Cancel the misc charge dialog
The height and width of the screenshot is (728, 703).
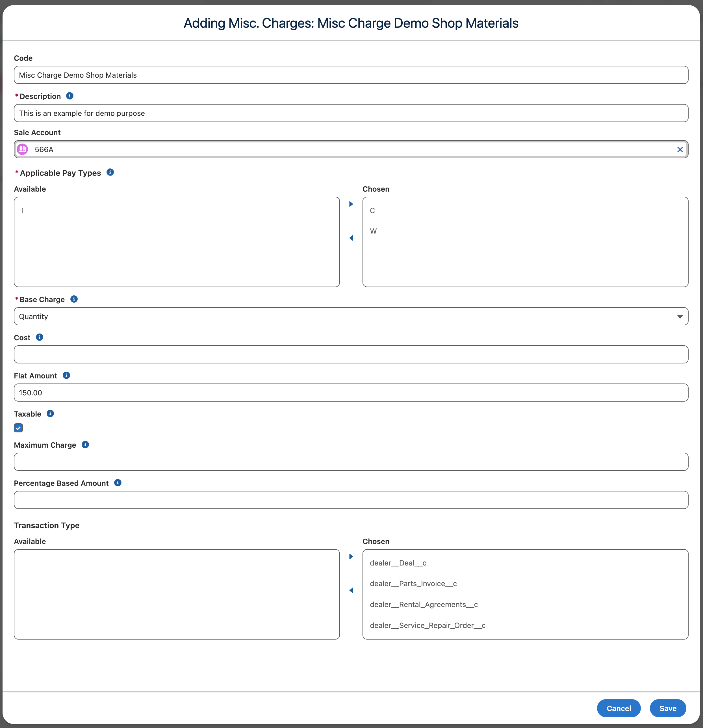click(x=619, y=708)
